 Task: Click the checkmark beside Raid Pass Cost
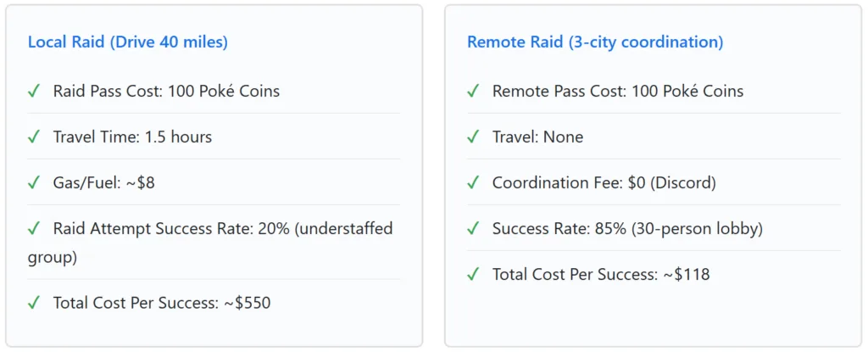[34, 92]
